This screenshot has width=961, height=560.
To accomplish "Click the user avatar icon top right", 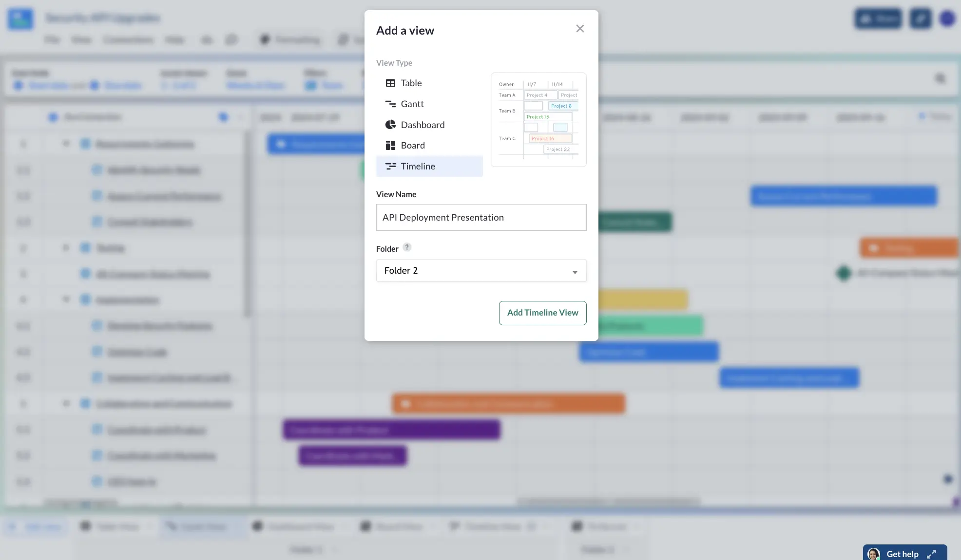I will [948, 18].
